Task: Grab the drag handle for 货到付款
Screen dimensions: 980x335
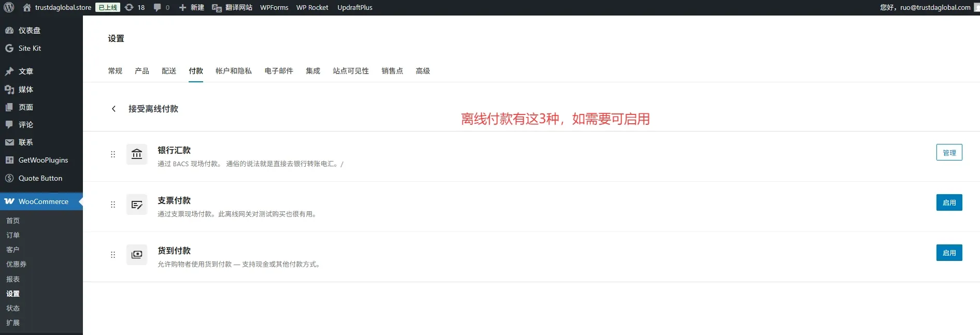Action: click(x=113, y=255)
